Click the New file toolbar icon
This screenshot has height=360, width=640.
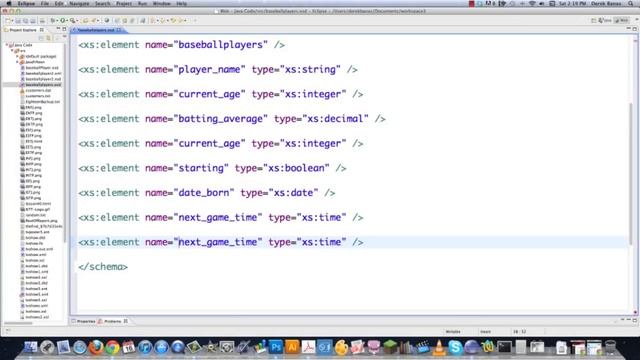click(x=8, y=20)
